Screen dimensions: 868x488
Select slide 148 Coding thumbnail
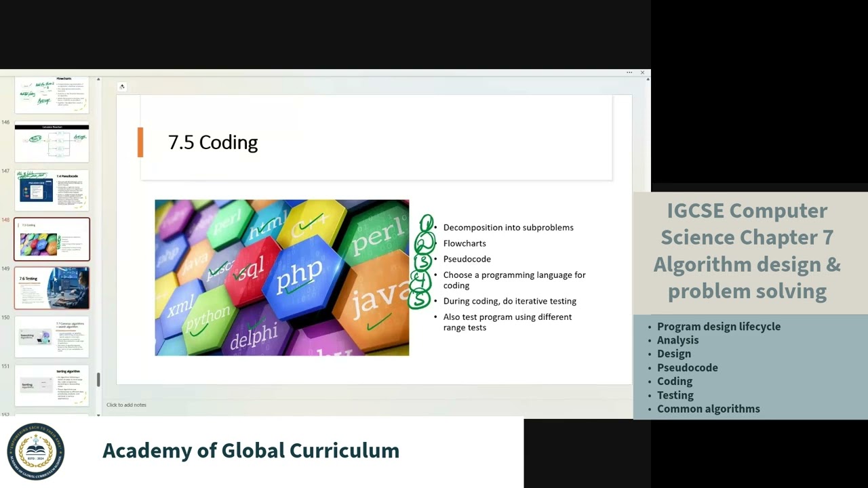52,239
